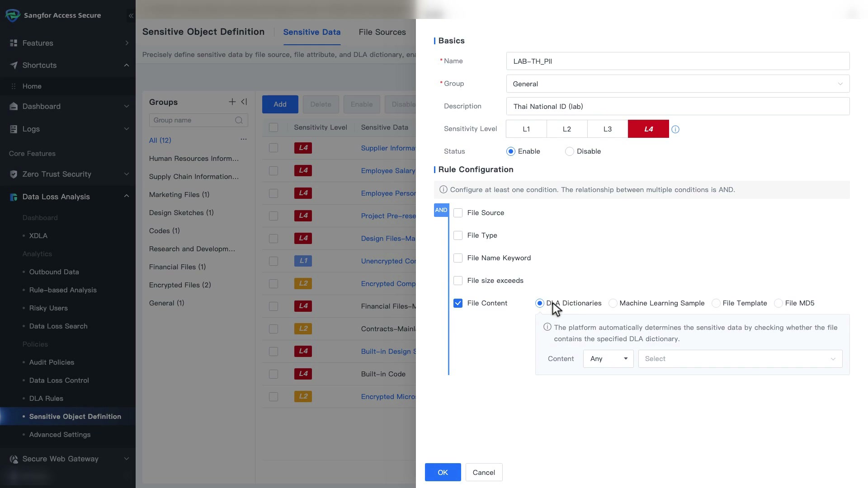Click the Shortcuts paper-plane icon
Screen dimensions: 868x488
tap(14, 66)
